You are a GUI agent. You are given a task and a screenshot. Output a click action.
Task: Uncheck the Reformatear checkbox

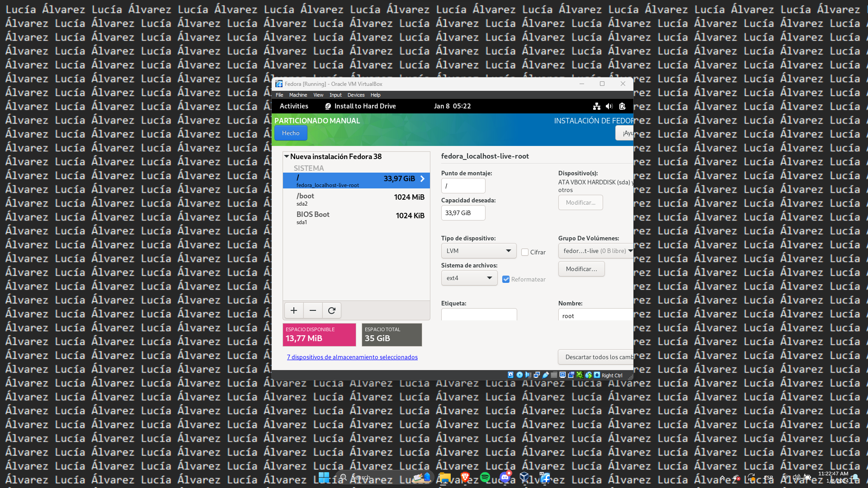click(506, 279)
